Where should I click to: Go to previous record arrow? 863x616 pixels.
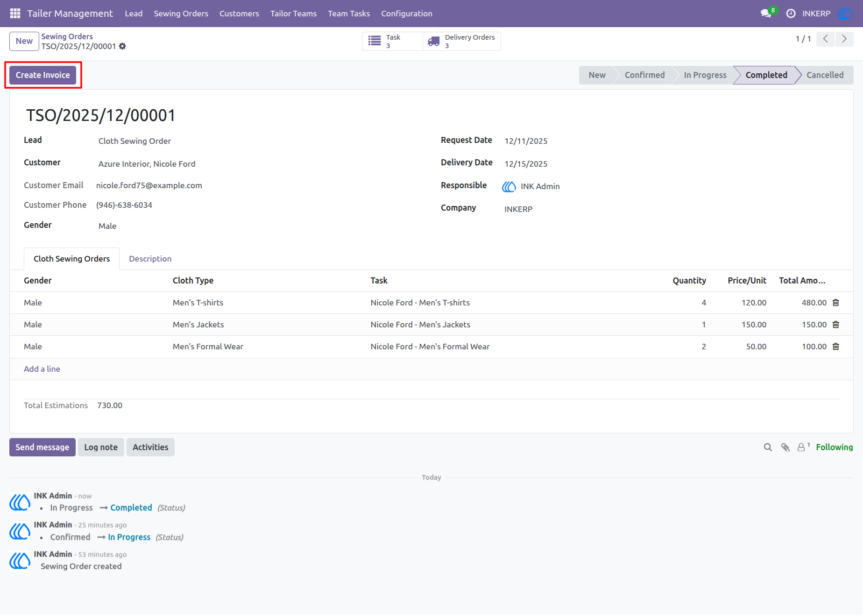(826, 39)
